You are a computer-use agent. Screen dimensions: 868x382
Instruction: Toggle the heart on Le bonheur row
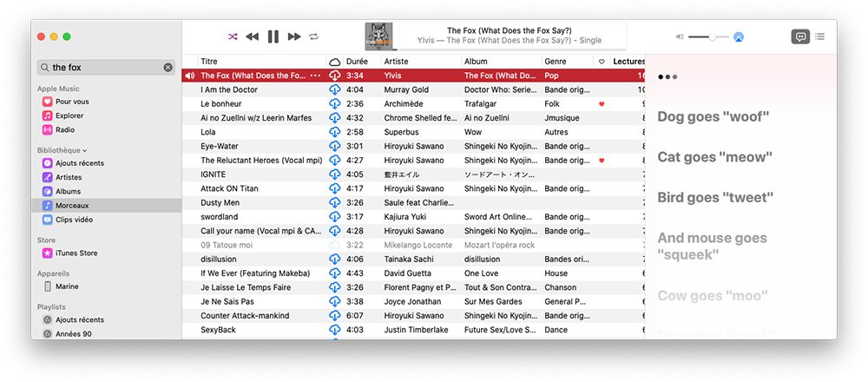coord(602,104)
